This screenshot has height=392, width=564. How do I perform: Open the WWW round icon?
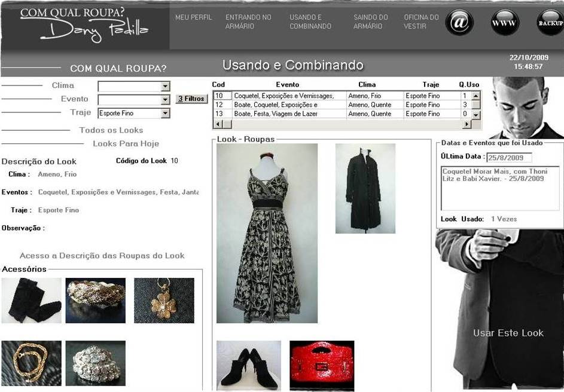click(x=505, y=23)
